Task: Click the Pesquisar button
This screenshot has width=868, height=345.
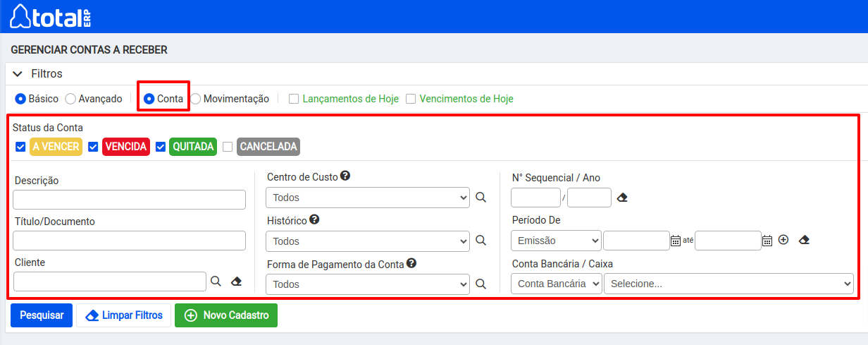Action: click(x=42, y=315)
